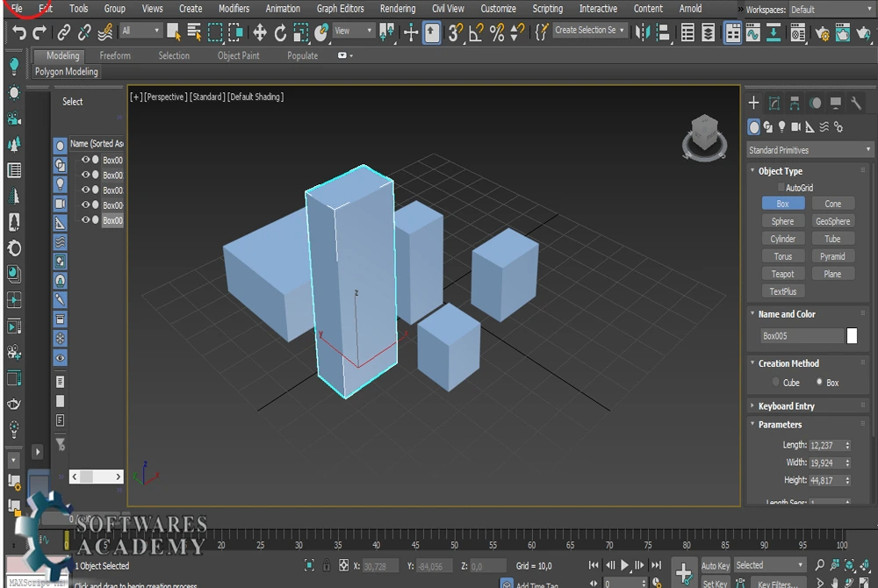Switch to Display panel icon
This screenshot has height=588, width=878.
[x=836, y=103]
